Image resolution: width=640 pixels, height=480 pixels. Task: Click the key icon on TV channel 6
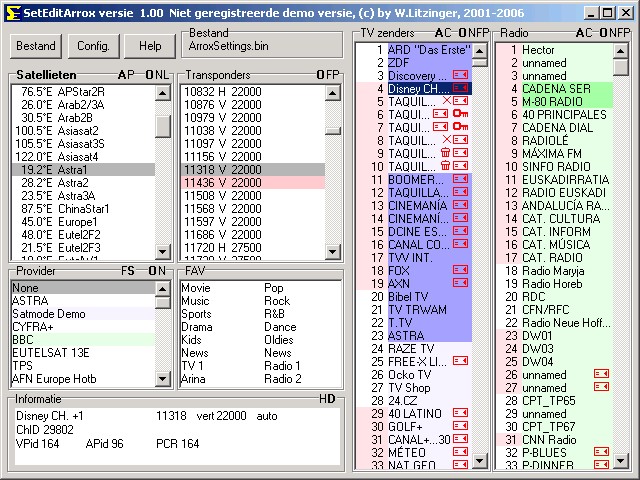460,114
